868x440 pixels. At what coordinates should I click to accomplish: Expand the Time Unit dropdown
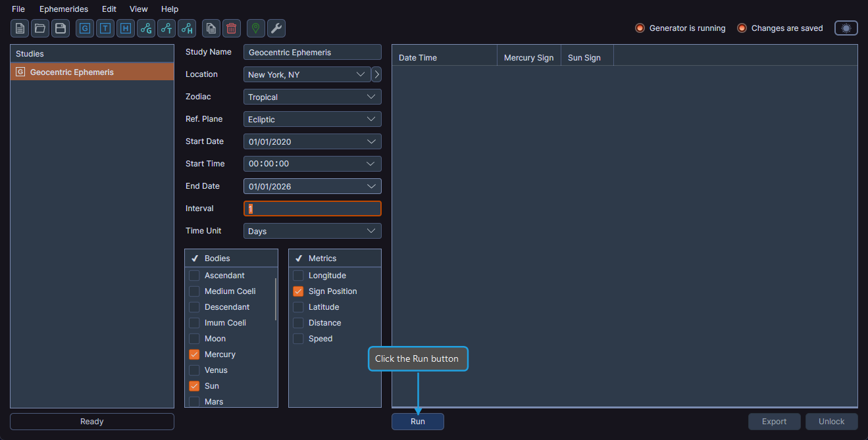click(312, 231)
